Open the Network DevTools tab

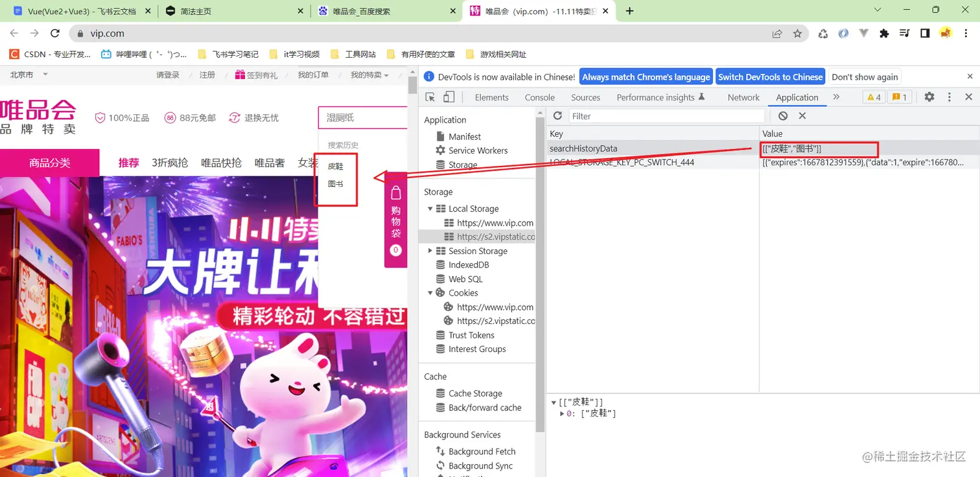pyautogui.click(x=743, y=97)
